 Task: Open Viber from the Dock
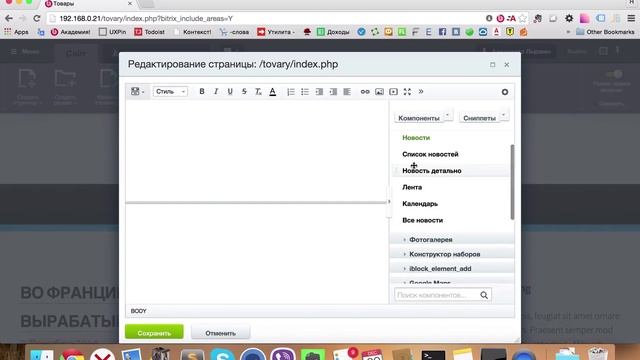282,354
